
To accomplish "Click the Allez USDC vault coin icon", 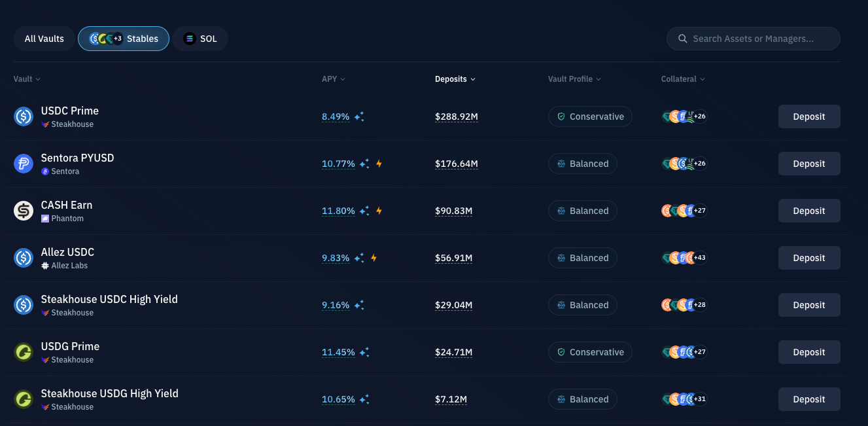I will click(x=24, y=258).
